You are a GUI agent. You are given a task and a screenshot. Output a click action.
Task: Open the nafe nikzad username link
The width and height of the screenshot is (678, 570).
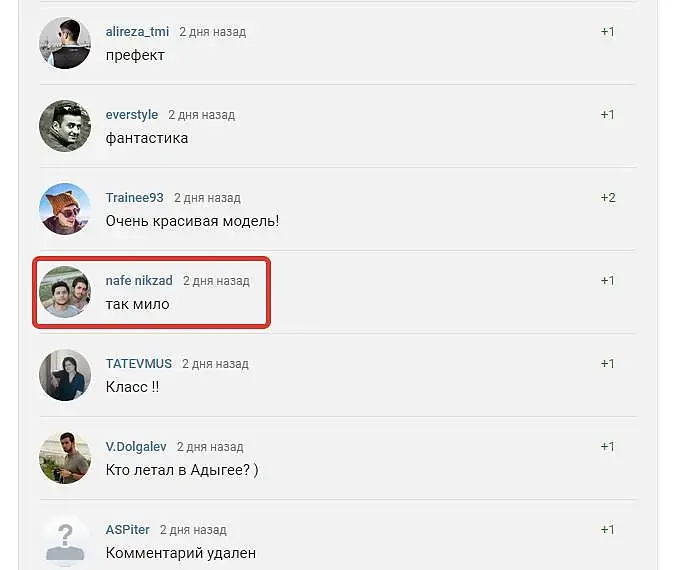pos(139,281)
